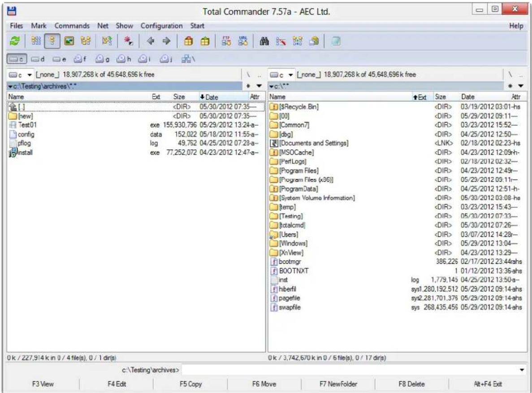Switch to drive e in the drive bar

[x=59, y=59]
